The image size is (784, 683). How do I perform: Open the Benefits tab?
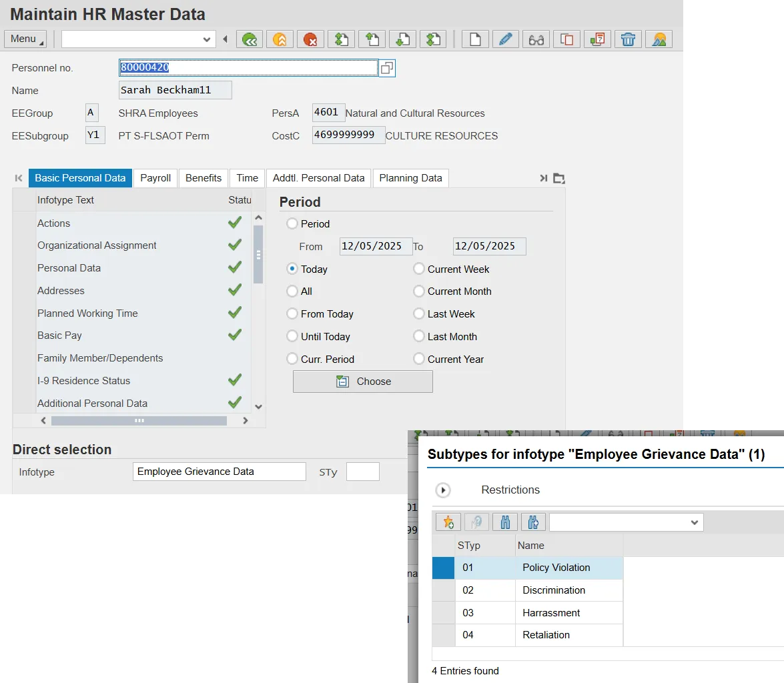tap(204, 178)
